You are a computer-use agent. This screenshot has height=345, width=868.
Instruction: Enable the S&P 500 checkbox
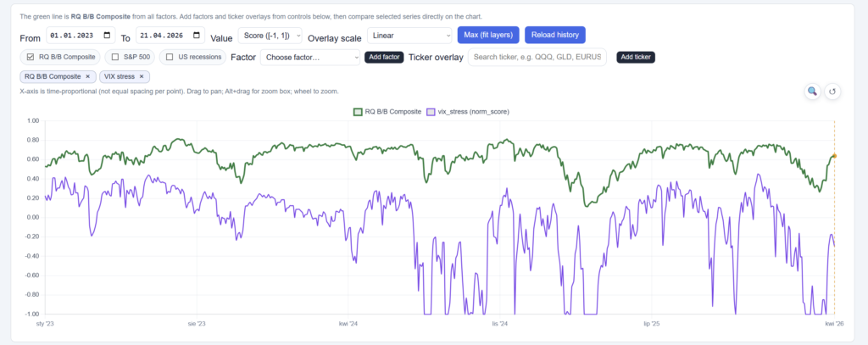point(115,57)
